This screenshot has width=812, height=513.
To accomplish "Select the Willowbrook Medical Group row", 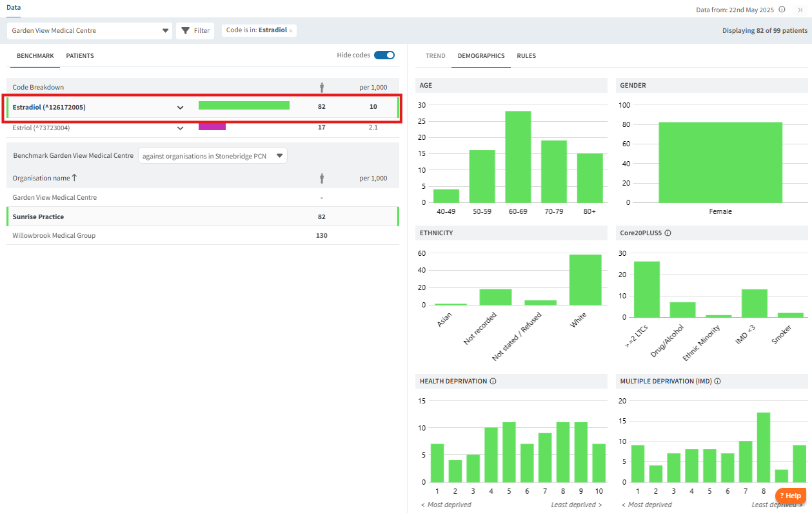I will pyautogui.click(x=203, y=235).
